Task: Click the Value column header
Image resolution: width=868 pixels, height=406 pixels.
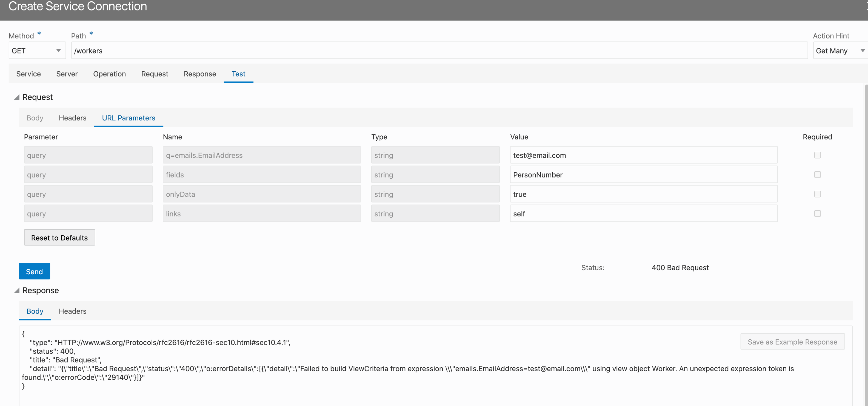Action: pos(519,137)
